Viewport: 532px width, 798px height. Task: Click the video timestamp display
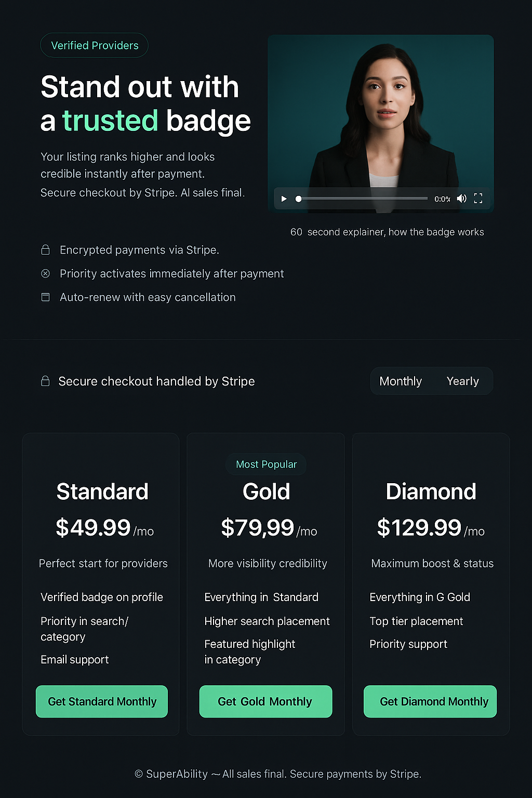(x=442, y=199)
